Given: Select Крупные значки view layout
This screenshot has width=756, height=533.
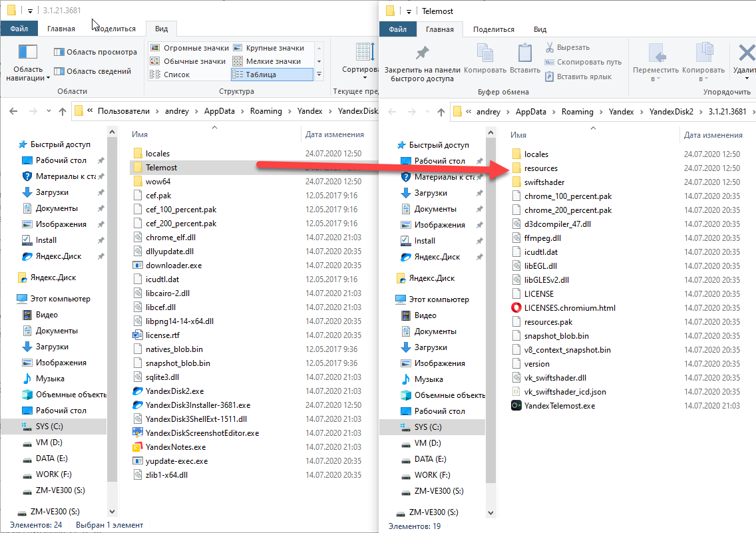Looking at the screenshot, I should 269,48.
